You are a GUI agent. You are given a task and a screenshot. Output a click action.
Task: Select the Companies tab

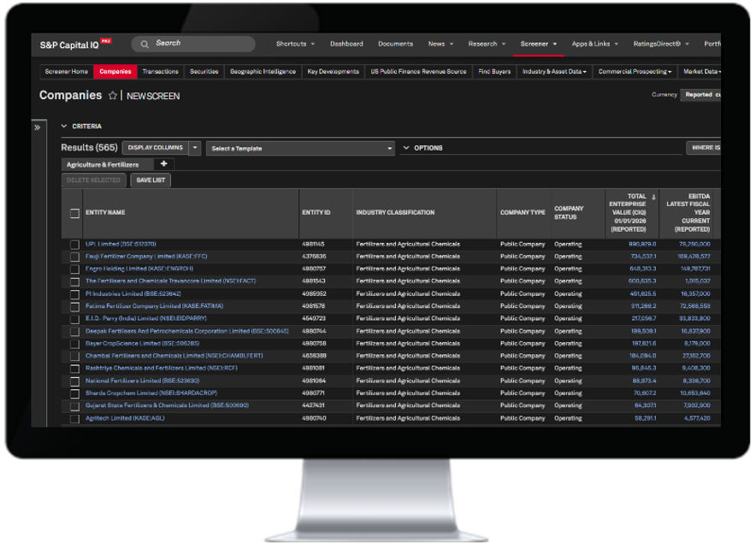[115, 72]
